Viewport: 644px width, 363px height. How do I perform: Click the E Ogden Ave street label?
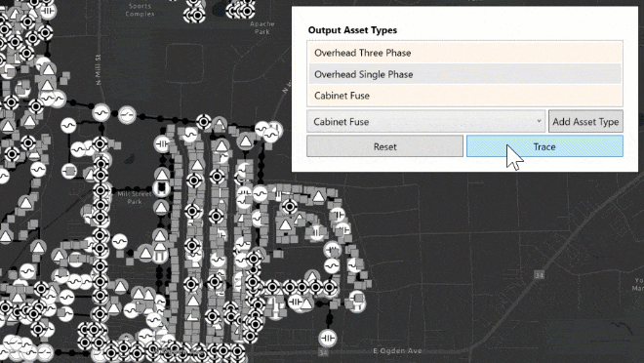point(397,350)
